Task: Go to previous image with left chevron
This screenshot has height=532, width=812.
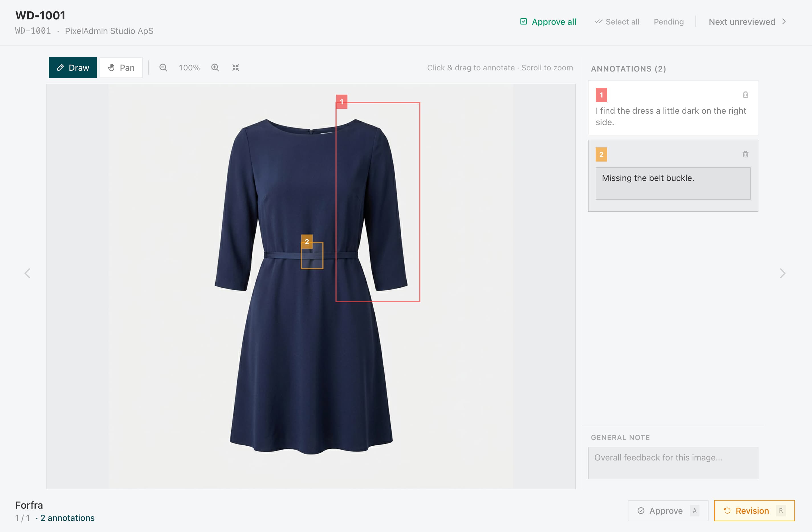Action: 28,273
